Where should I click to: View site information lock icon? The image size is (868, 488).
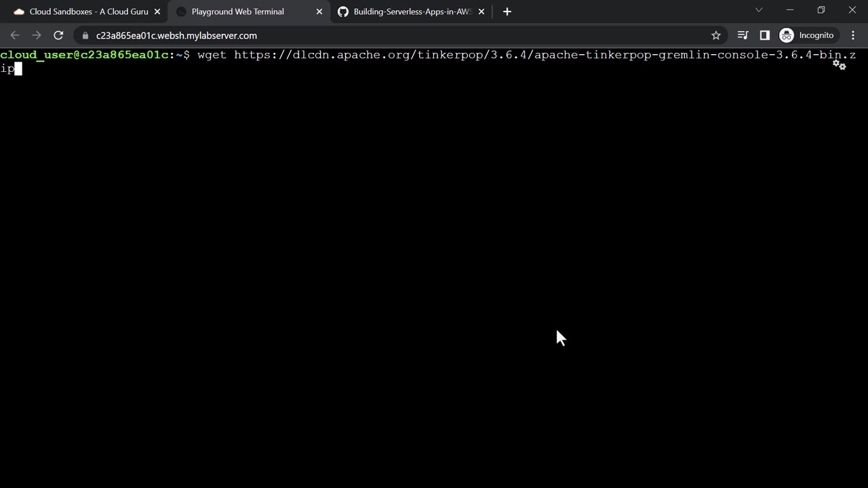(x=85, y=35)
